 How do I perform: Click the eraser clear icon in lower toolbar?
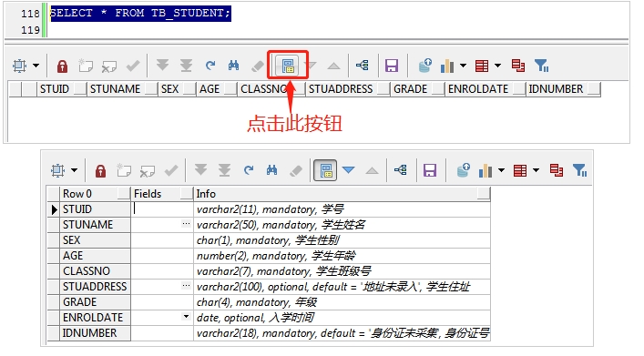point(296,170)
